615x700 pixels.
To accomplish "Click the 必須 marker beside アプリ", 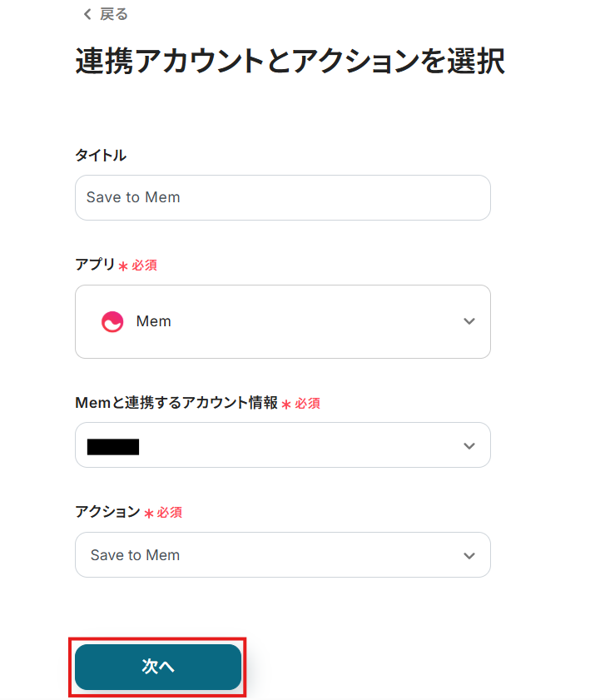I will tap(144, 266).
